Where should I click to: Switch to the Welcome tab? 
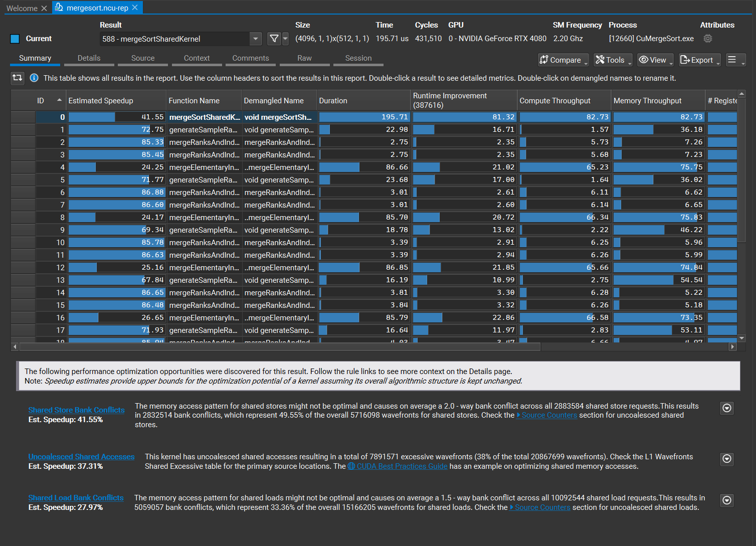(x=23, y=8)
